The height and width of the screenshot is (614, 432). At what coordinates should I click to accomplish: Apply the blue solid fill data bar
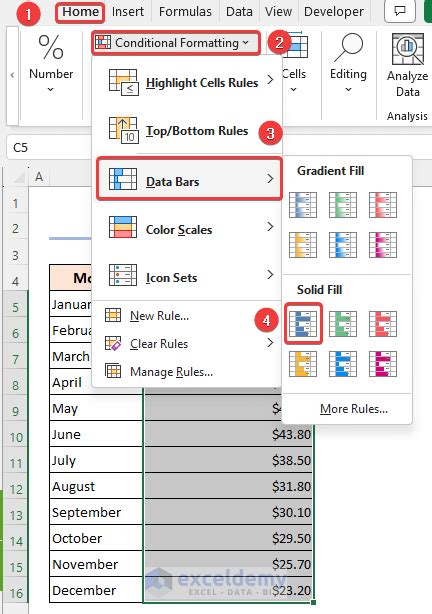pos(303,324)
